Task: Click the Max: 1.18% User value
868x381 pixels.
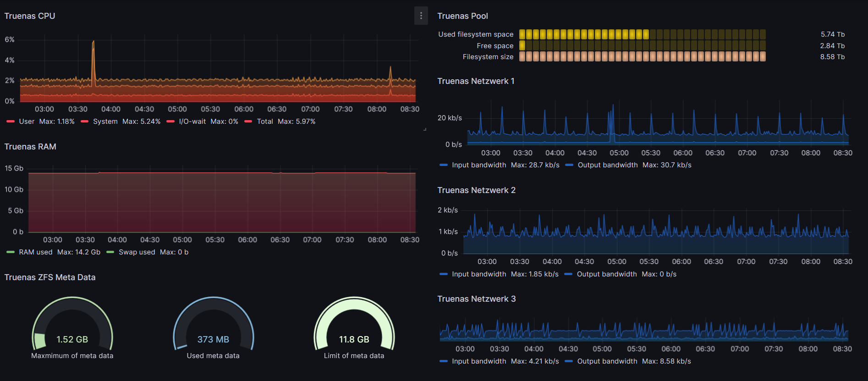Action: pos(57,121)
